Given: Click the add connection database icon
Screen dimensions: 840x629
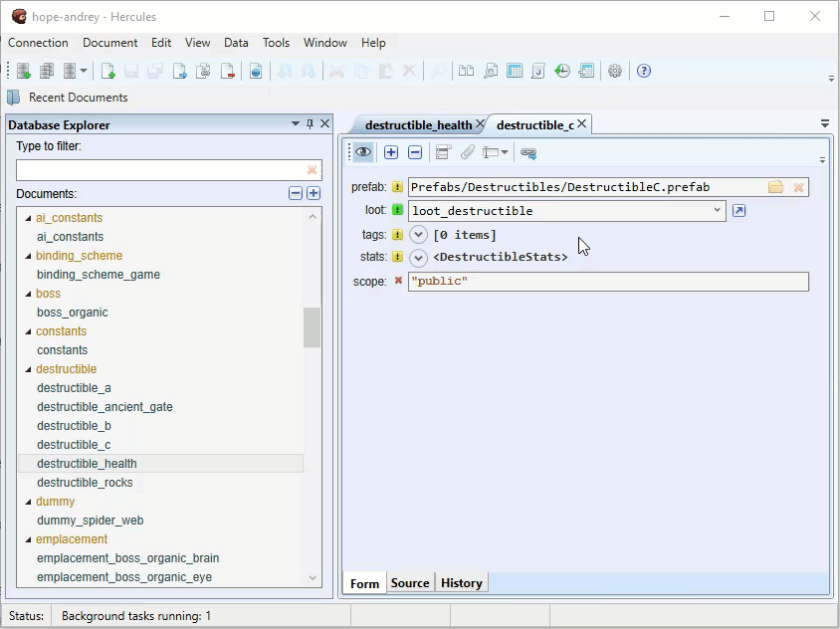Looking at the screenshot, I should [x=23, y=71].
